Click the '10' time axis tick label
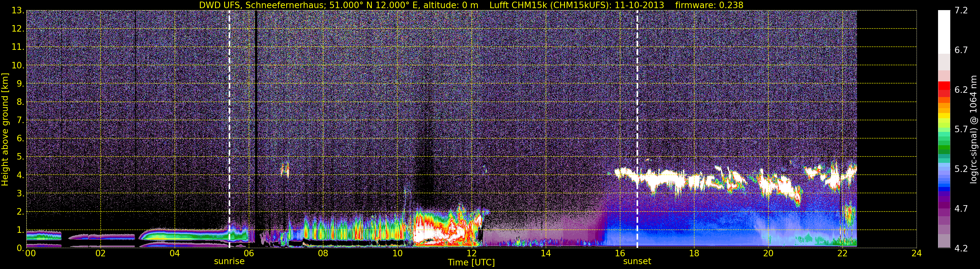The height and width of the screenshot is (269, 980). point(397,254)
